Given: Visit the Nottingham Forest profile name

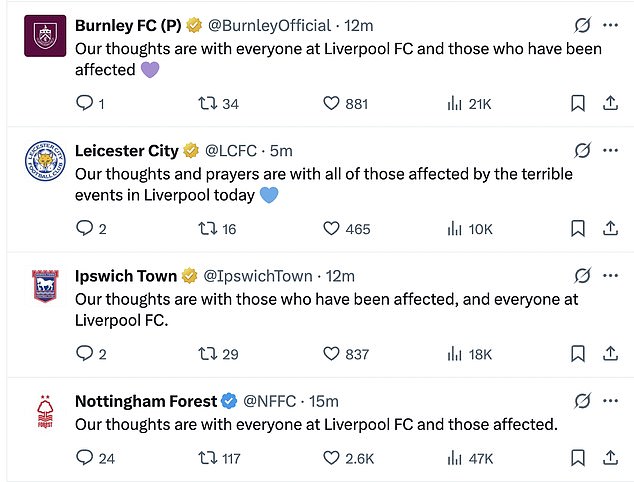Looking at the screenshot, I should (x=145, y=401).
